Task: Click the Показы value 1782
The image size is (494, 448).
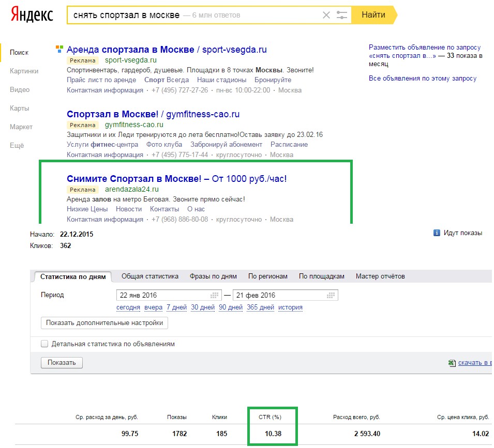Action: [x=179, y=434]
